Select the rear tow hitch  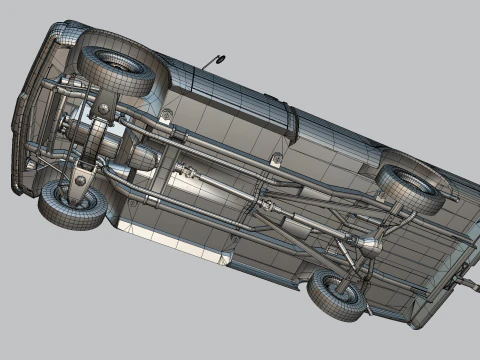click(x=467, y=282)
